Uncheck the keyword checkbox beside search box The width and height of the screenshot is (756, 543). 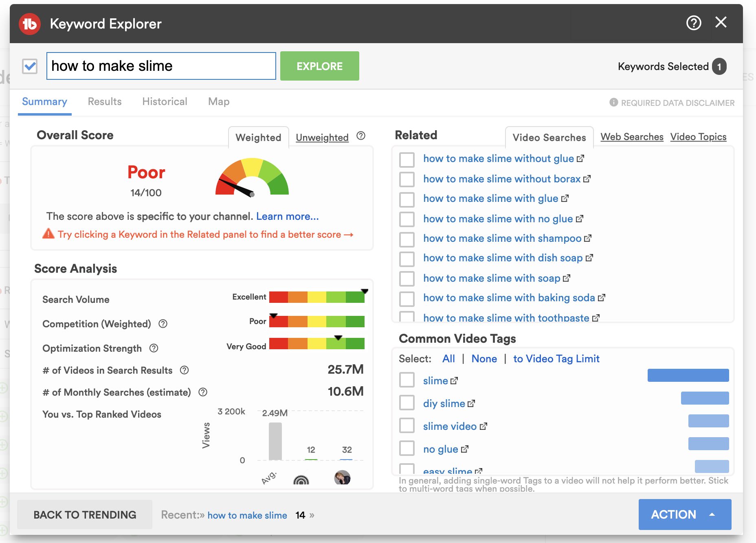pyautogui.click(x=30, y=66)
